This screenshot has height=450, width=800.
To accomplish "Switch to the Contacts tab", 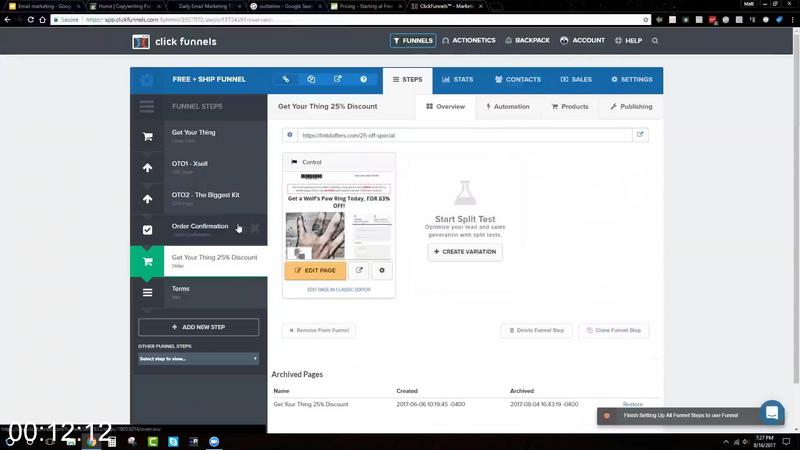I will tap(517, 80).
